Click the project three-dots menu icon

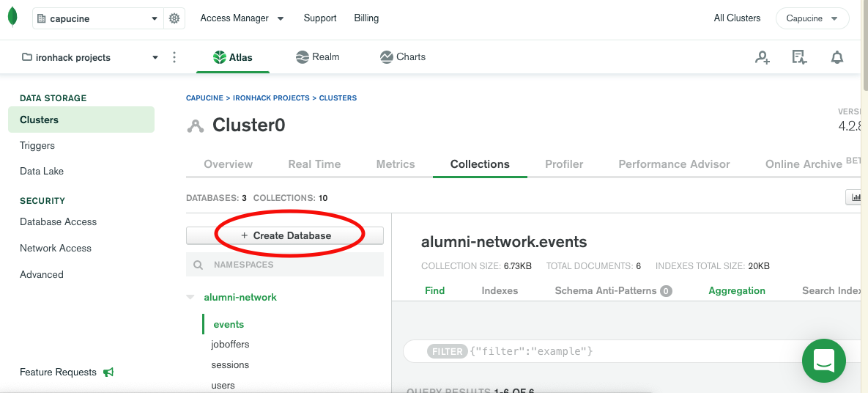174,57
